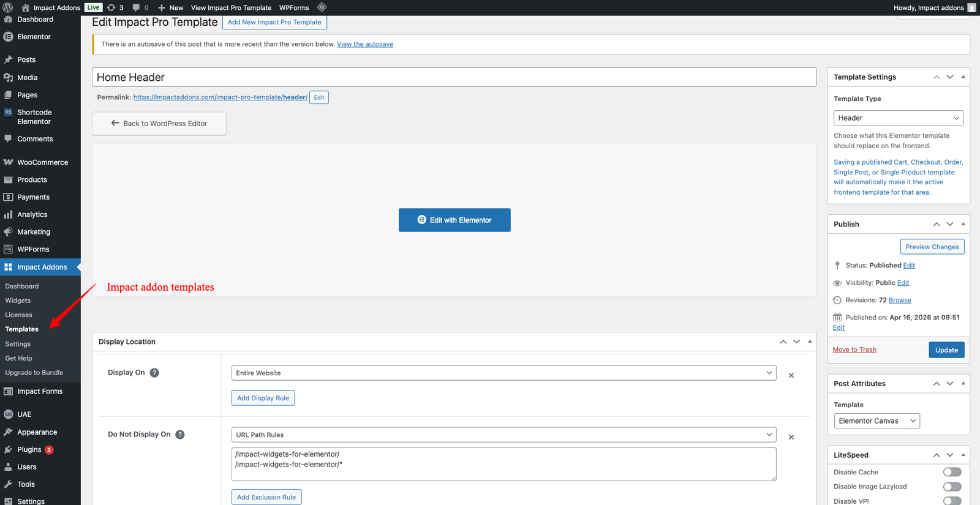980x505 pixels.
Task: Open Widgets submenu item
Action: [18, 301]
